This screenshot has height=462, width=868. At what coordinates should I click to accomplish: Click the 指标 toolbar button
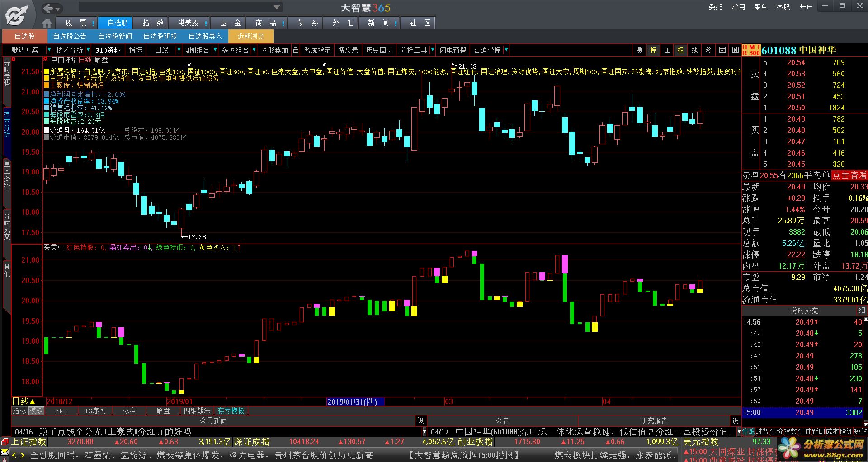coord(136,50)
